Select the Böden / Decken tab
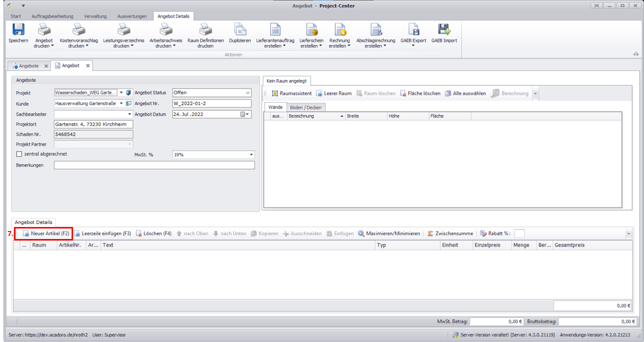The image size is (644, 342). [x=306, y=107]
